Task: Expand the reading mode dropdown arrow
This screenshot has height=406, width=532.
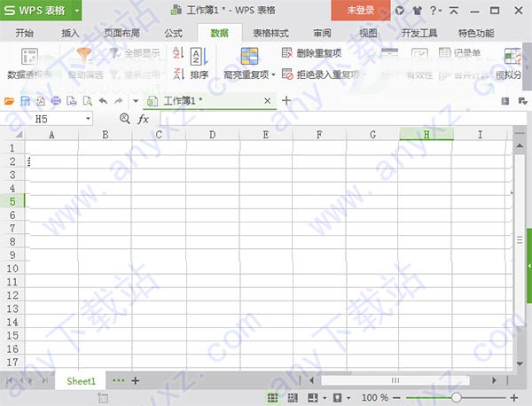Action: pyautogui.click(x=325, y=398)
